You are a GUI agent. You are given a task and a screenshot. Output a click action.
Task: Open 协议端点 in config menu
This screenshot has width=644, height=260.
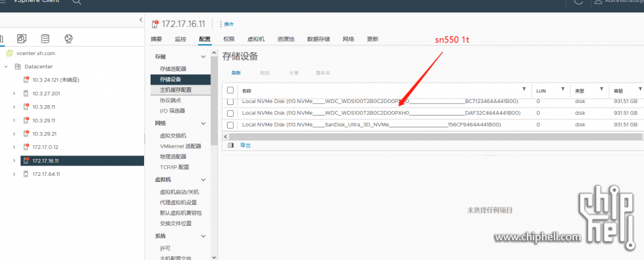[170, 100]
